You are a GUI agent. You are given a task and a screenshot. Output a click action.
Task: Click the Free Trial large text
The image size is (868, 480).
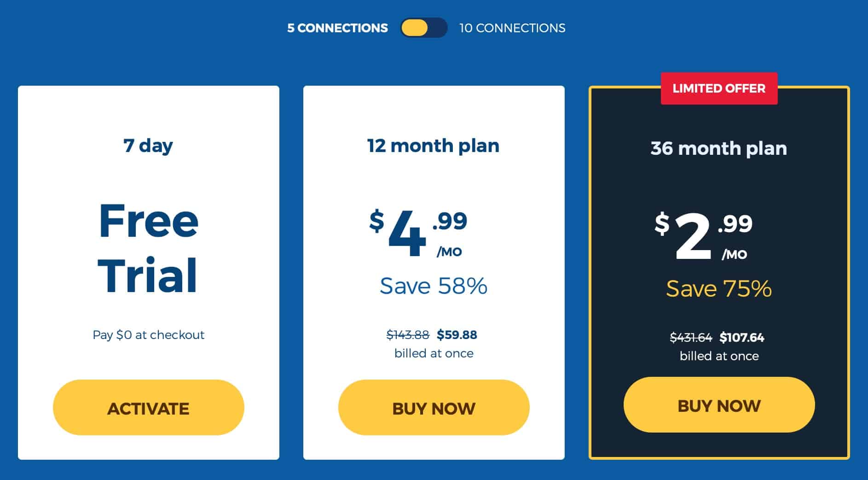(148, 248)
